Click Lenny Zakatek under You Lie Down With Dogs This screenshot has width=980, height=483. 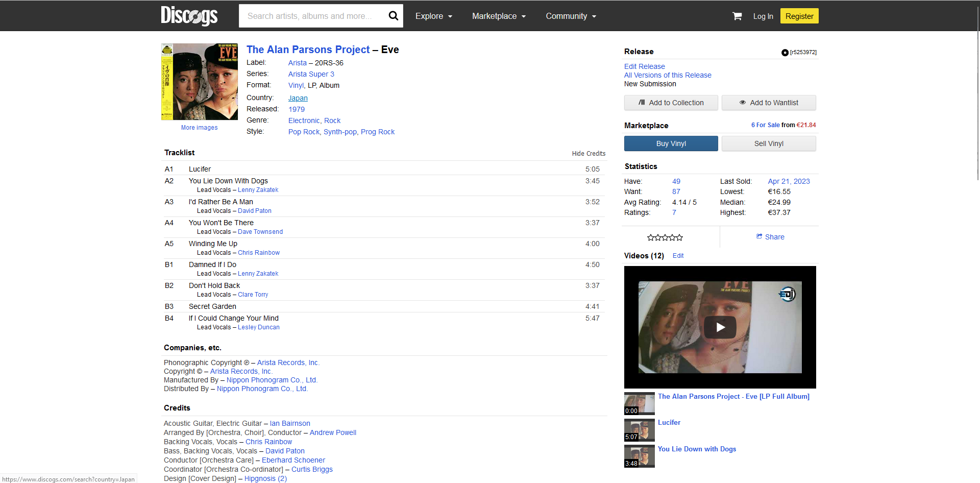[x=258, y=190]
